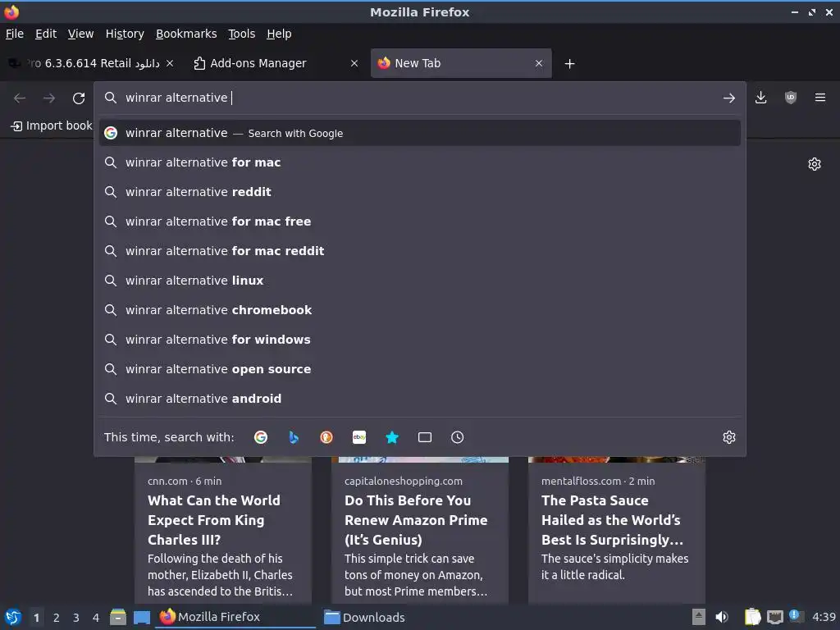Screen dimensions: 840x630
Task: Switch to the 6.3.6.614 Retail tab
Action: coord(91,63)
